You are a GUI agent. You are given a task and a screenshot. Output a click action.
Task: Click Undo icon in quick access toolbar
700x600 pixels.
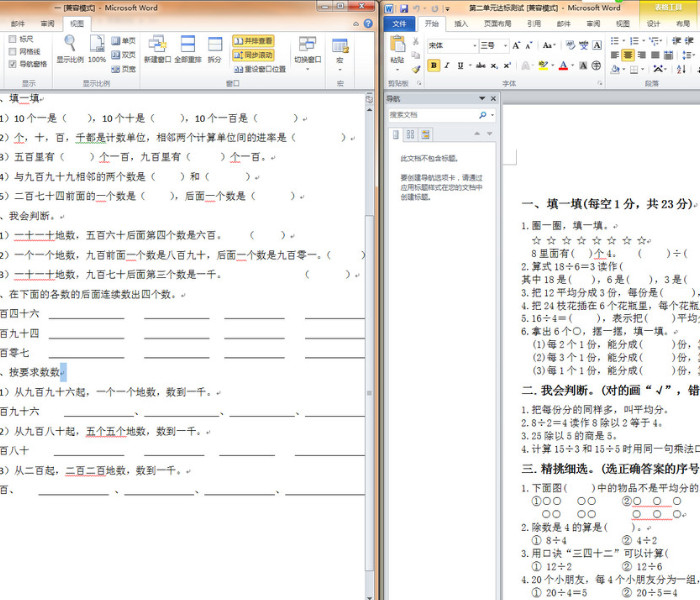[x=417, y=8]
